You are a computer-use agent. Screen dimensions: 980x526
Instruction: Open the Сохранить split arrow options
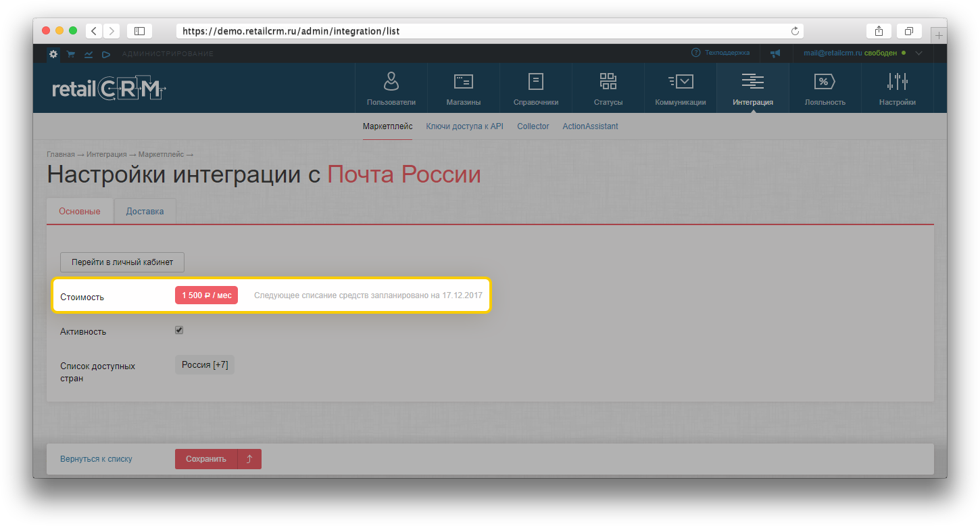point(249,459)
